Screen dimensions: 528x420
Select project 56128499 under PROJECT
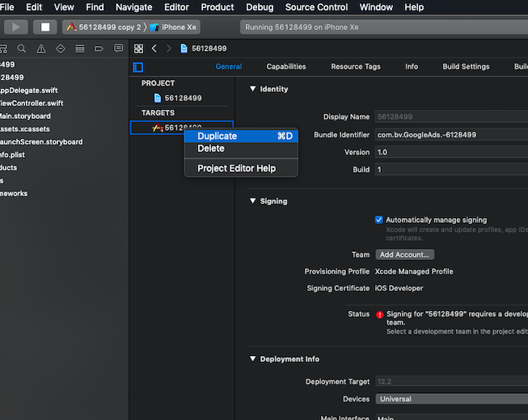click(x=182, y=99)
